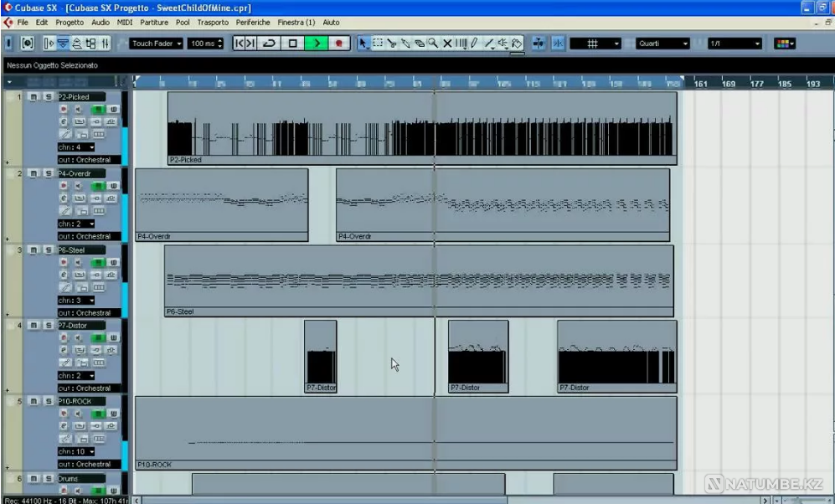Open chn: 4 channel dropdown on P2-Picked
Image resolution: width=835 pixels, height=504 pixels.
coord(75,147)
